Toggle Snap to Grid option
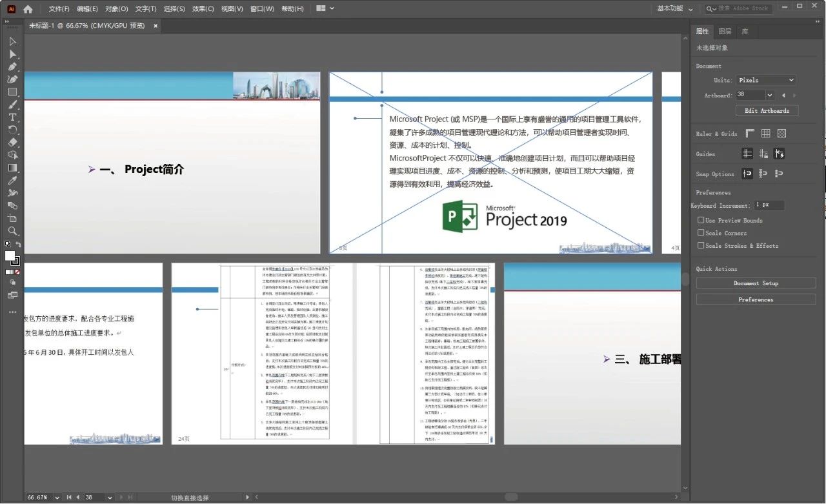The image size is (826, 504). point(763,174)
